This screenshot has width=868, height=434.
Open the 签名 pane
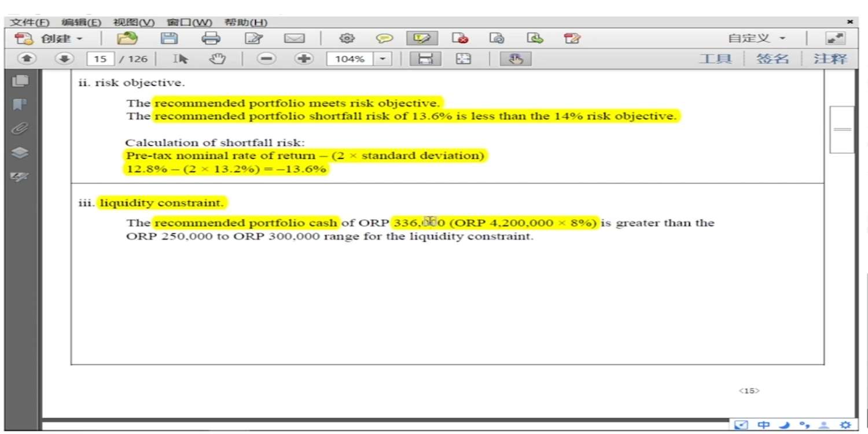coord(773,58)
